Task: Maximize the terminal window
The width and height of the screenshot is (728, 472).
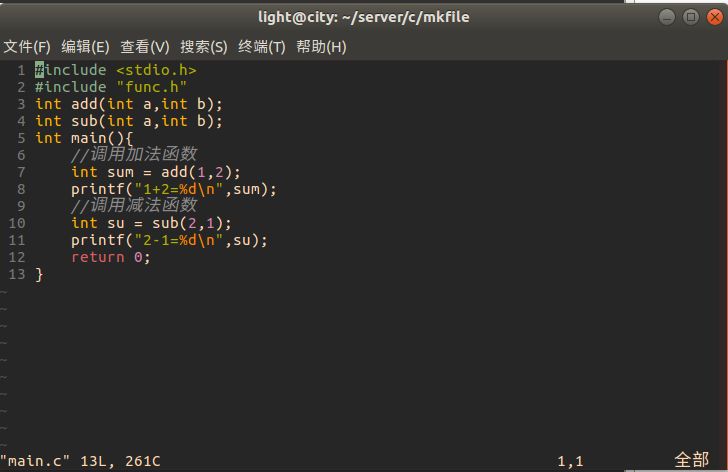Action: tap(691, 17)
